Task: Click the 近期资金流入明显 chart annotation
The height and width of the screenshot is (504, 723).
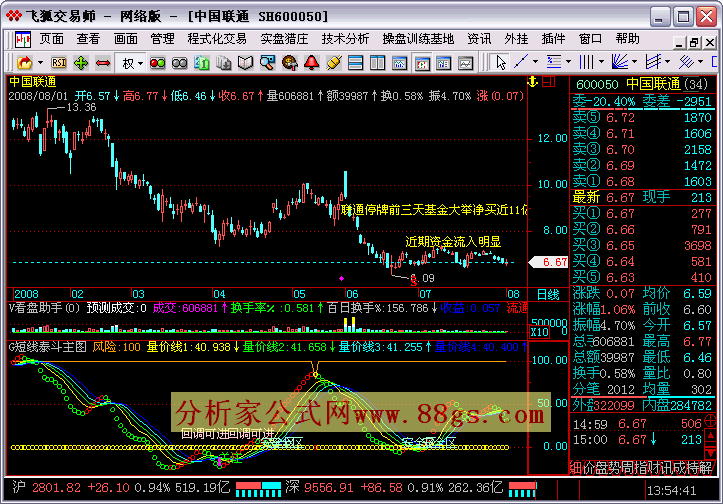Action: [453, 241]
